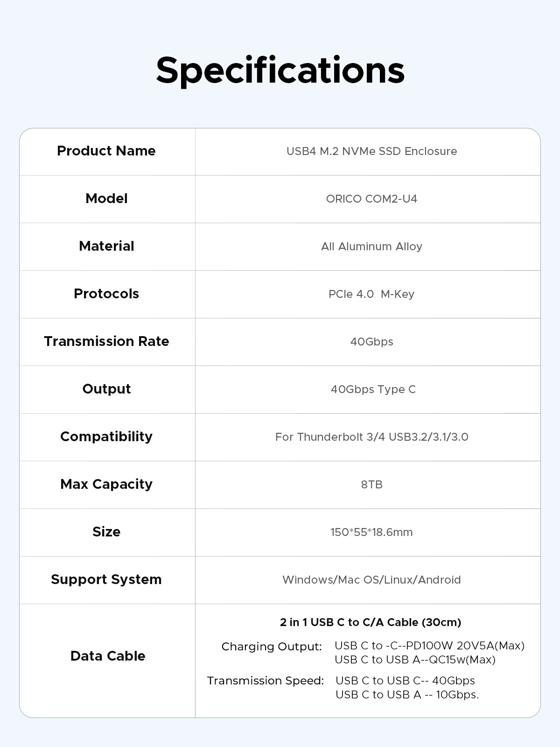Select the ORICO COM2-U4 model value

pyautogui.click(x=371, y=199)
